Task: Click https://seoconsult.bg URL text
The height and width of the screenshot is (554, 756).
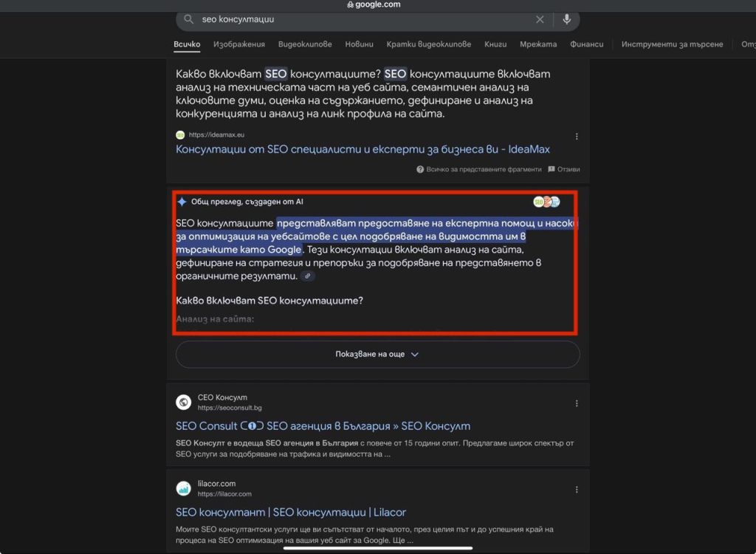Action: 230,408
